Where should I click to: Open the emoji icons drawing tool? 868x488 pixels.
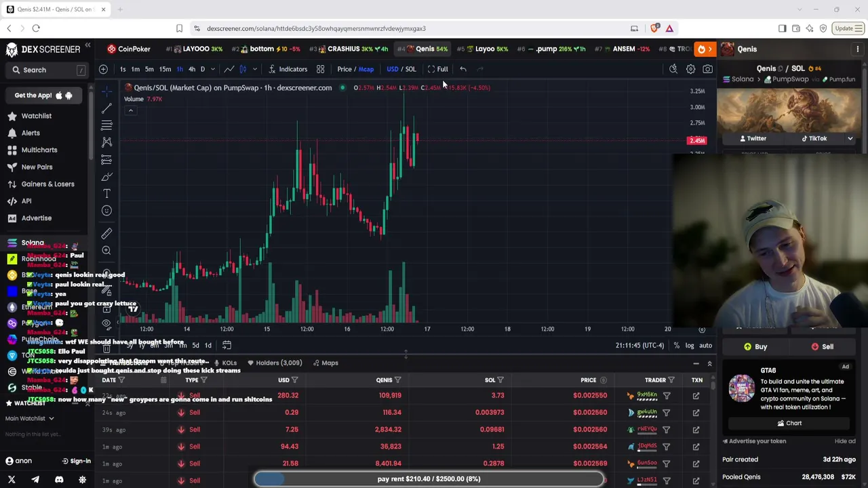click(106, 211)
